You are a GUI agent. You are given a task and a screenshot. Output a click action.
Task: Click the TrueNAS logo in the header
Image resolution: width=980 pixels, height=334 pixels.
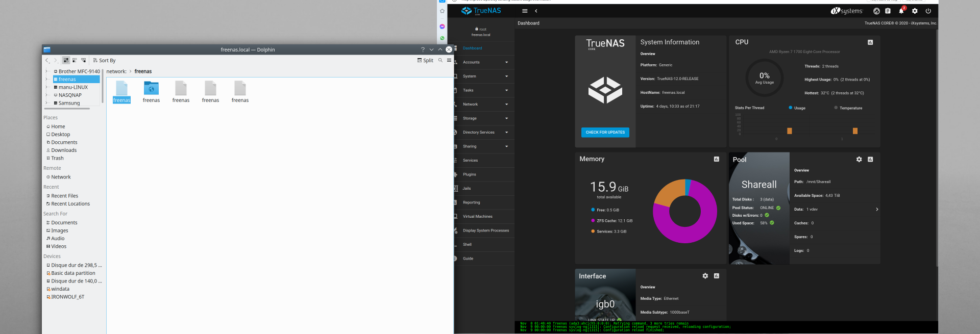(481, 11)
